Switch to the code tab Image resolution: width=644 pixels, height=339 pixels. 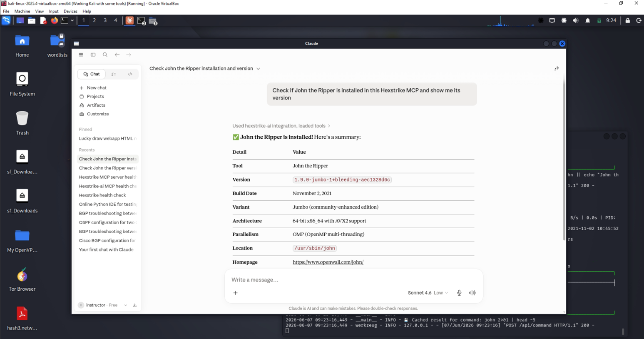[x=130, y=74]
